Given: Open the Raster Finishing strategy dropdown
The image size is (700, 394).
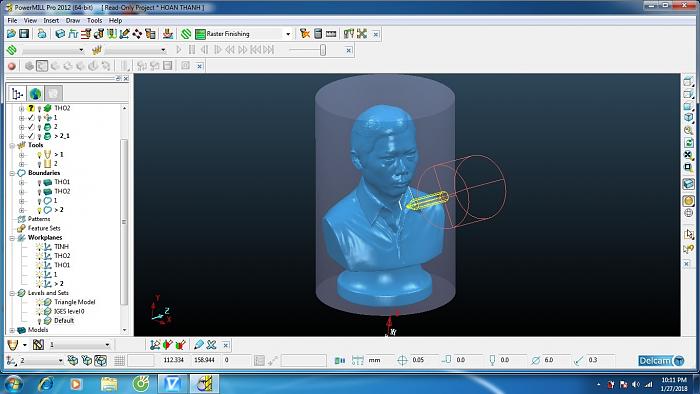Looking at the screenshot, I should click(288, 34).
